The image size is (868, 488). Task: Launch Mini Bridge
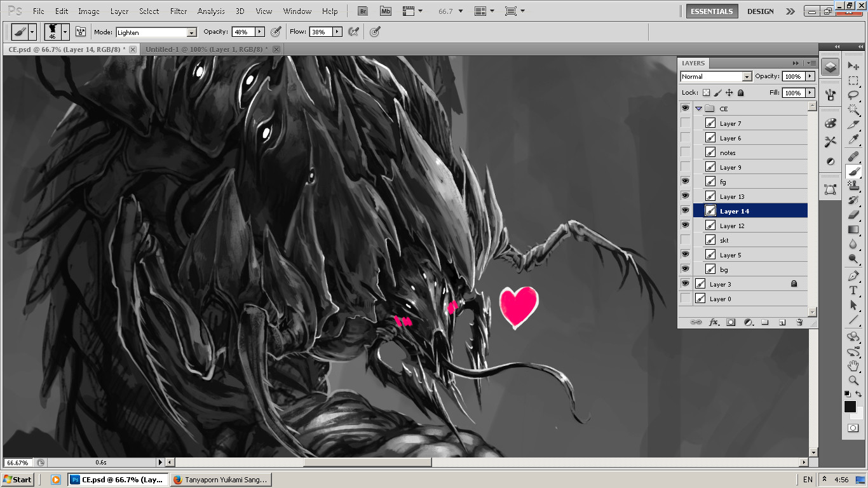pyautogui.click(x=386, y=11)
